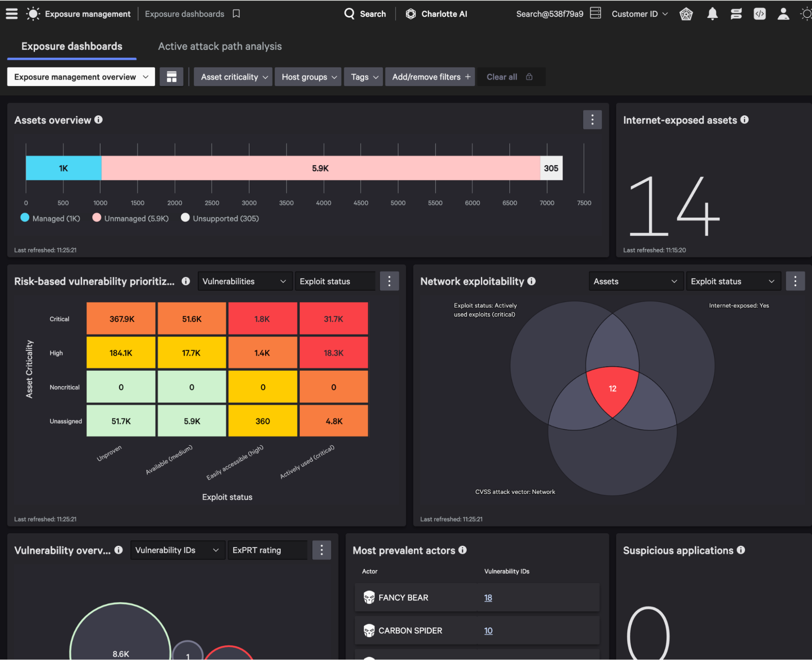Show info for Vulnerability overview
The height and width of the screenshot is (660, 812).
118,550
